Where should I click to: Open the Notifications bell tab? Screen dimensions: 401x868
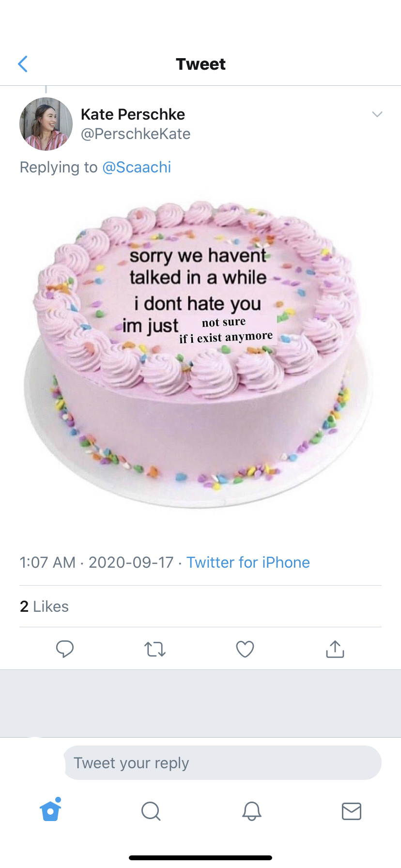point(251,811)
